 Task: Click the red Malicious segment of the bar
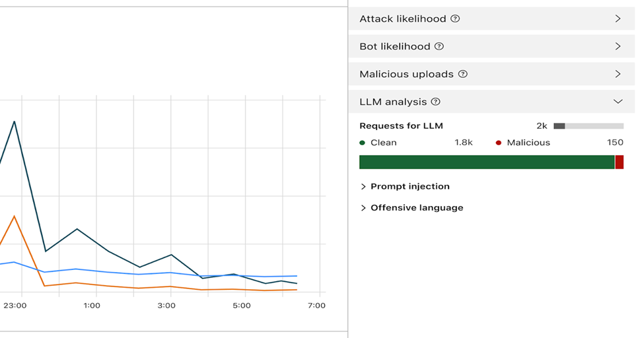tap(620, 162)
